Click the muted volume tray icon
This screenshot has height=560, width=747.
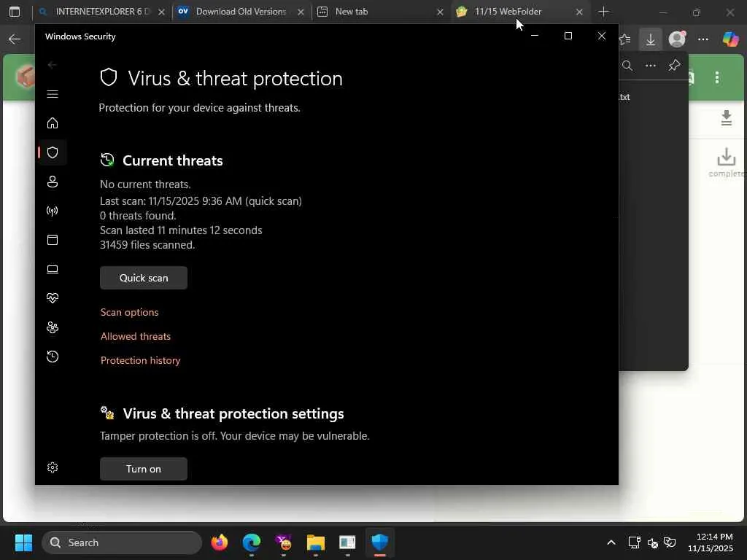click(652, 542)
